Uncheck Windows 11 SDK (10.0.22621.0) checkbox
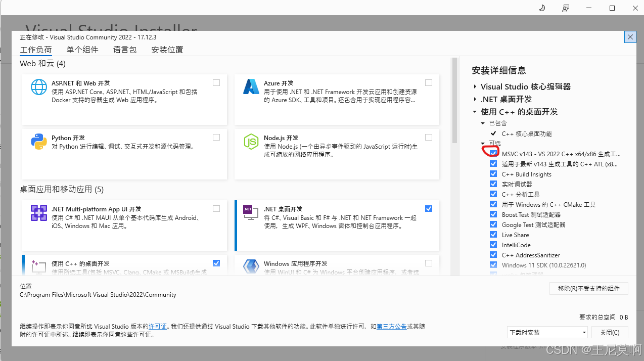The width and height of the screenshot is (644, 361). [493, 265]
